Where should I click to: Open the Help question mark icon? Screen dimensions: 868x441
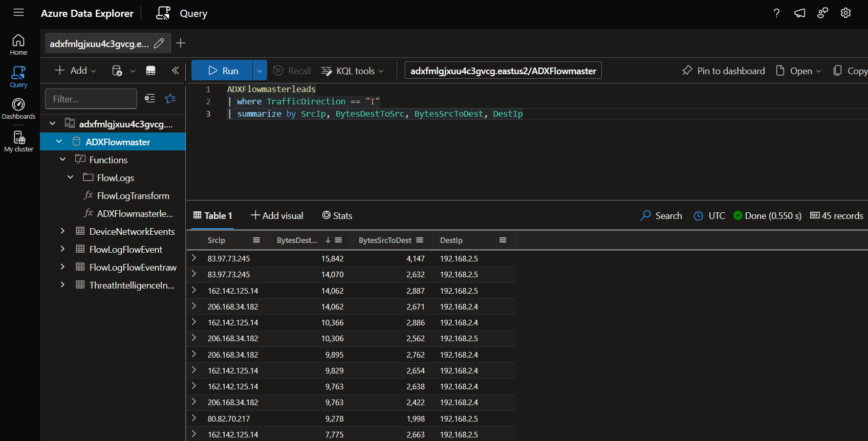pyautogui.click(x=776, y=13)
